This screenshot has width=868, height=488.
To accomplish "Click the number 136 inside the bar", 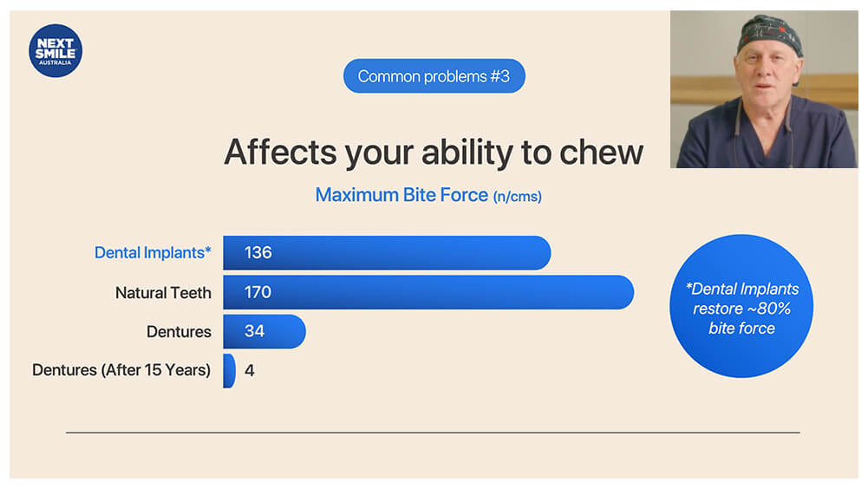I will click(258, 253).
